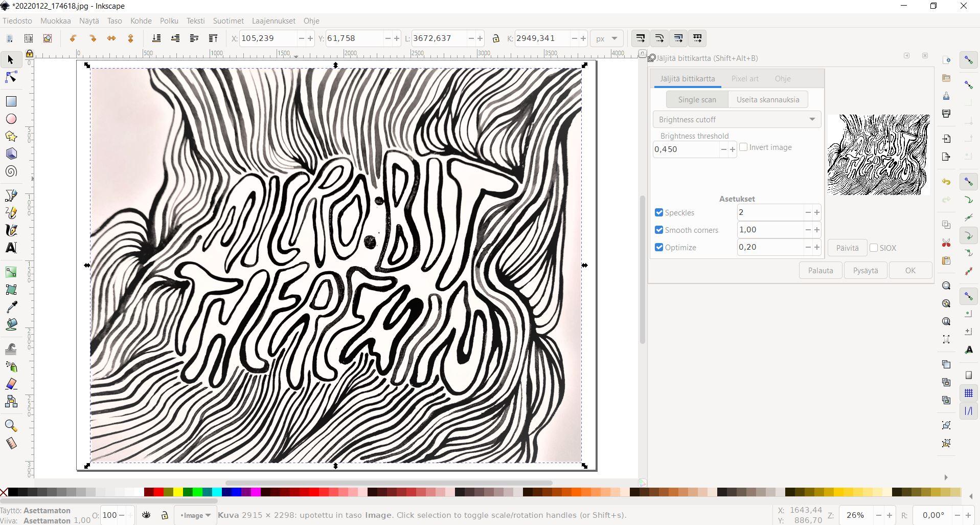Click flip horizontally icon
This screenshot has height=525, width=980.
[x=111, y=38]
